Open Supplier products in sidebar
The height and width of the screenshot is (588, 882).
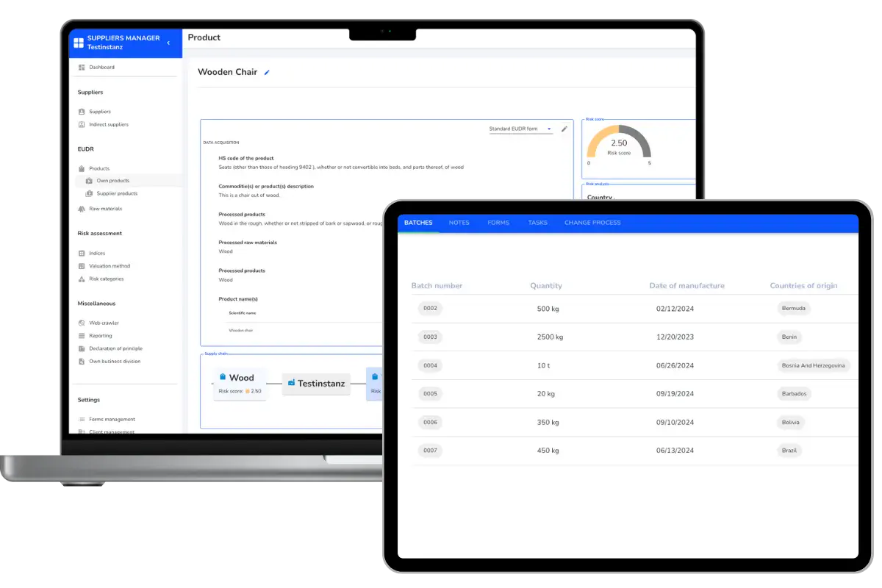pos(116,194)
